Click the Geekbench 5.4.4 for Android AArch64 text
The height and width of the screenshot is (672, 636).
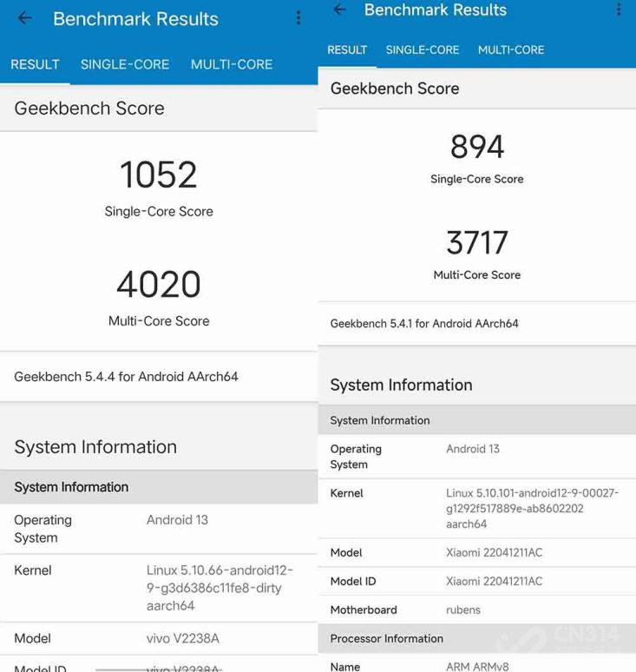[126, 377]
